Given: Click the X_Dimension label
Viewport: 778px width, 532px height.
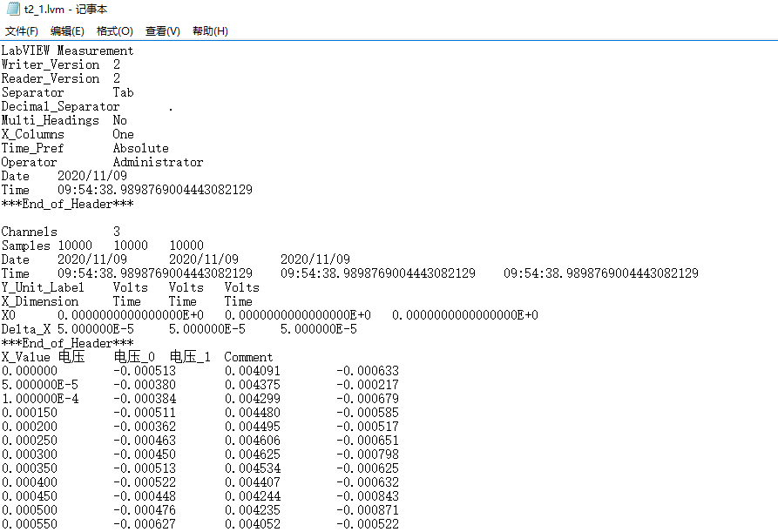Looking at the screenshot, I should point(40,301).
